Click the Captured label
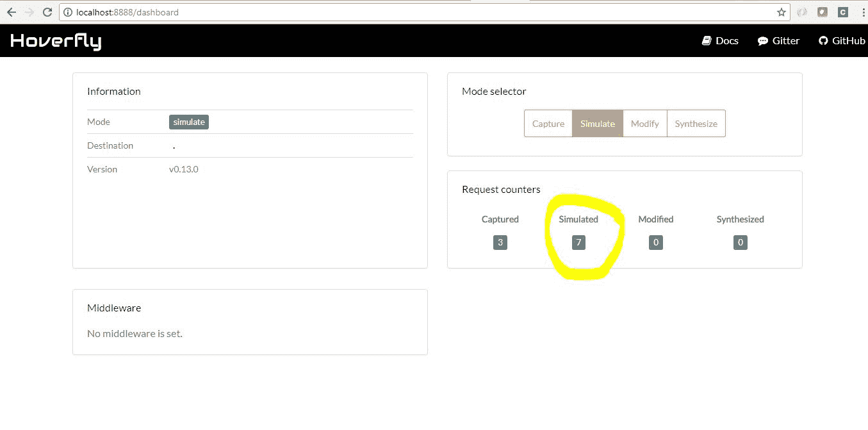 [500, 219]
